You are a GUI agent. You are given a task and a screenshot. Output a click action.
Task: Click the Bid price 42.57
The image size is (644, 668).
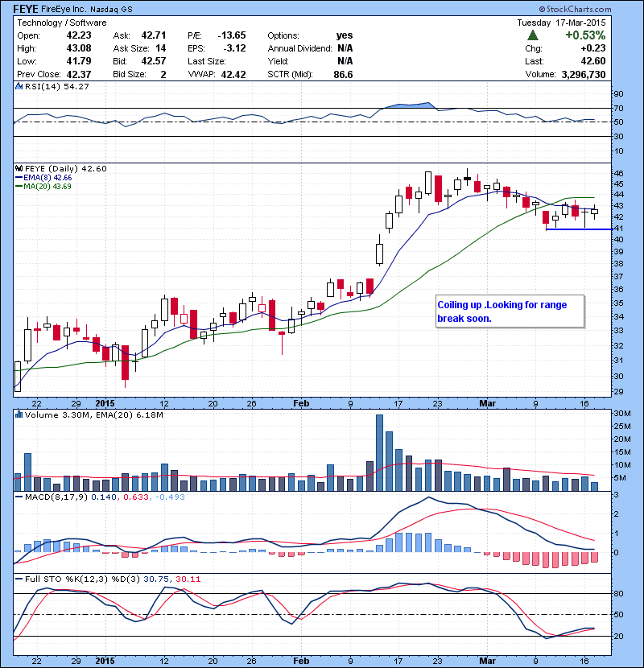click(154, 61)
